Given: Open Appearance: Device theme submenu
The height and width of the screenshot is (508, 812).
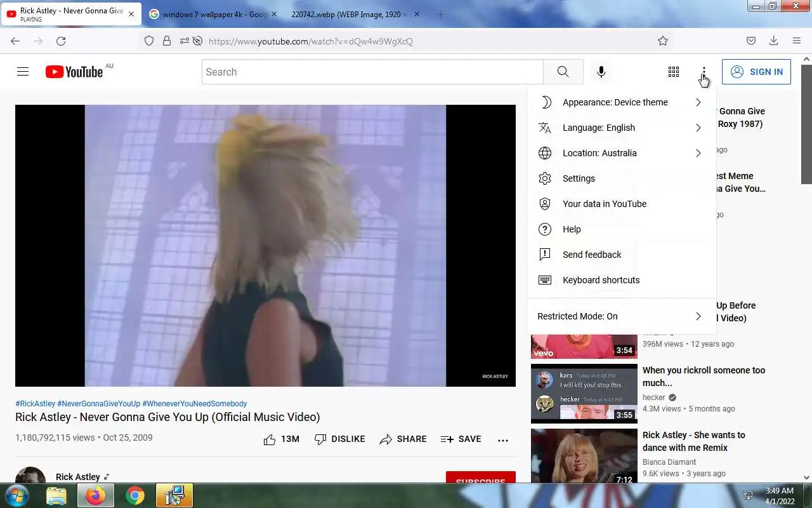Looking at the screenshot, I should coord(622,102).
